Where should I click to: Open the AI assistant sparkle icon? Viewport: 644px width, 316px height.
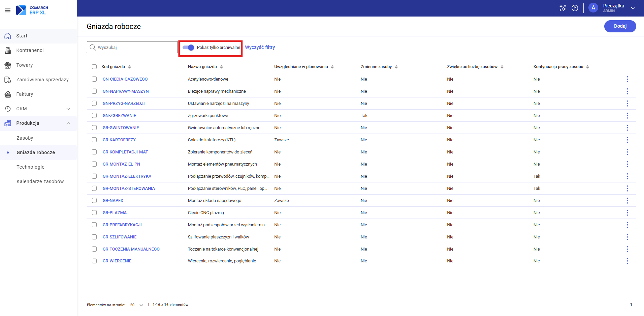point(562,8)
